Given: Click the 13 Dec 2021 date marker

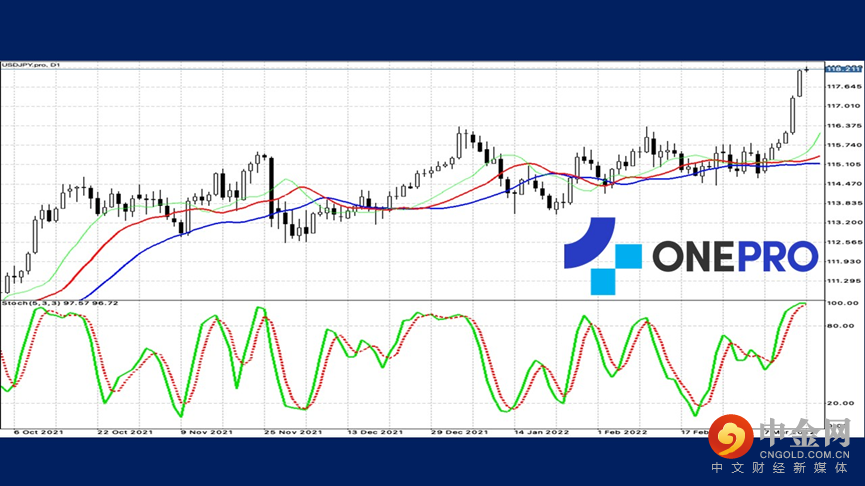Looking at the screenshot, I should tap(375, 432).
